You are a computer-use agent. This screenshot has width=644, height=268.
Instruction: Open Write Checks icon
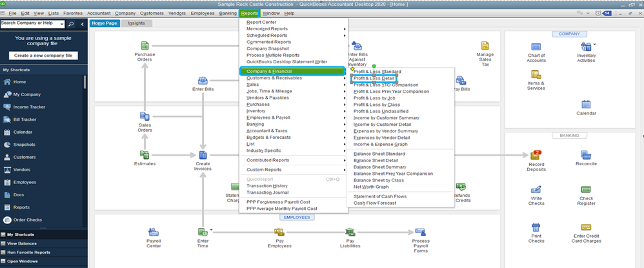tap(536, 190)
